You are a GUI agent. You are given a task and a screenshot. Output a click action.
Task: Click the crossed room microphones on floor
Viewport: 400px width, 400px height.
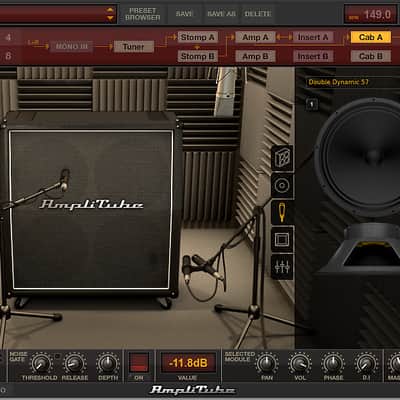[x=202, y=267]
